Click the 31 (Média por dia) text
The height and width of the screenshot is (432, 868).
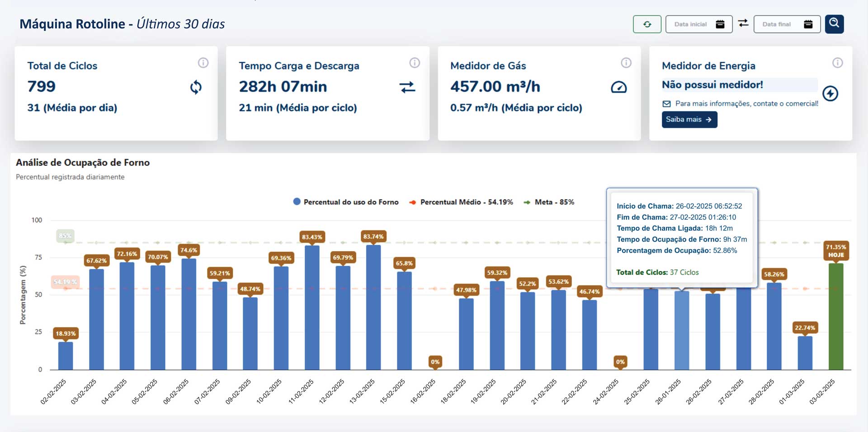[x=72, y=108]
